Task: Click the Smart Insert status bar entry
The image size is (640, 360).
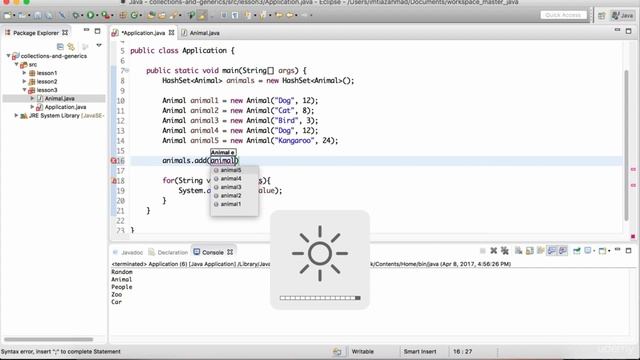Action: point(420,351)
